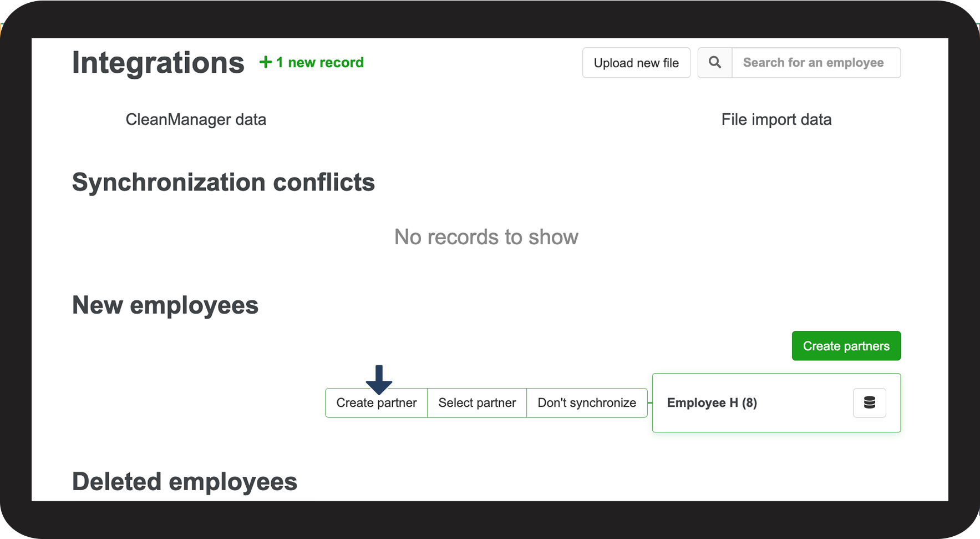Screen dimensions: 980x539
Task: Click the green Create partners button
Action: [x=846, y=346]
